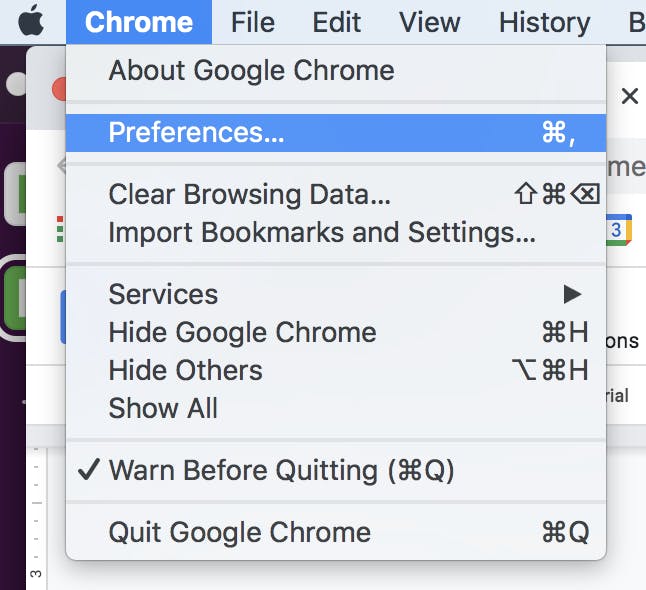Click the red window close button

pyautogui.click(x=59, y=90)
